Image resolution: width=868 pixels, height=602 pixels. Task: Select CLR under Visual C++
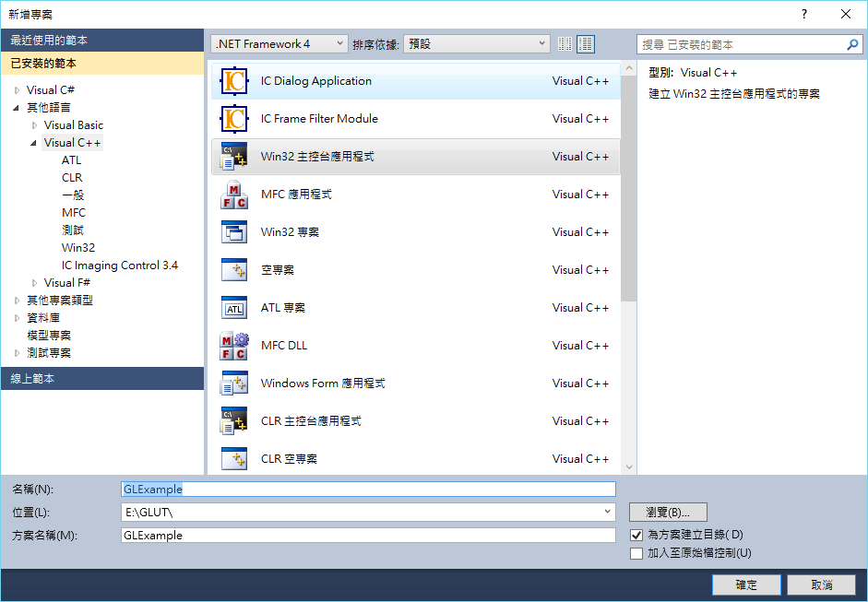point(72,178)
